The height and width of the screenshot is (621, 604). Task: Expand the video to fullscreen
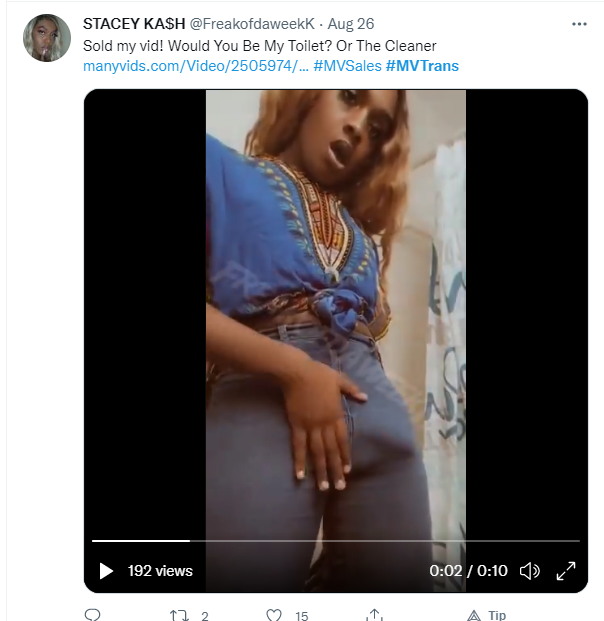[566, 571]
